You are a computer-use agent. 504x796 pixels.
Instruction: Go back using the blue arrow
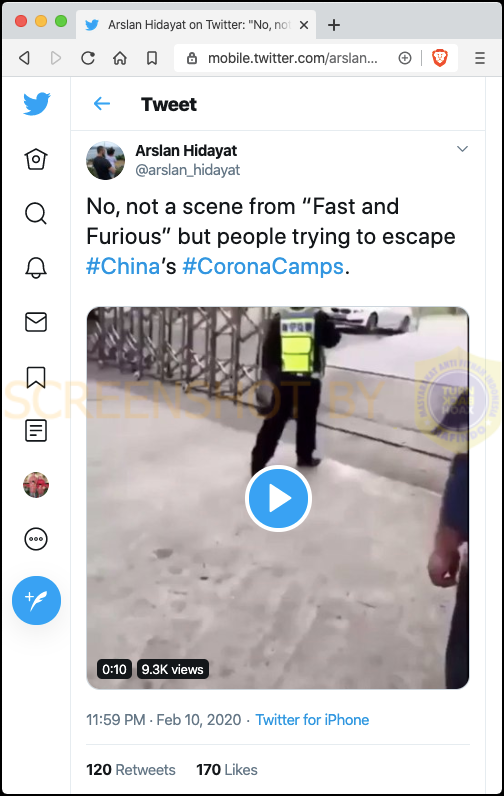102,104
